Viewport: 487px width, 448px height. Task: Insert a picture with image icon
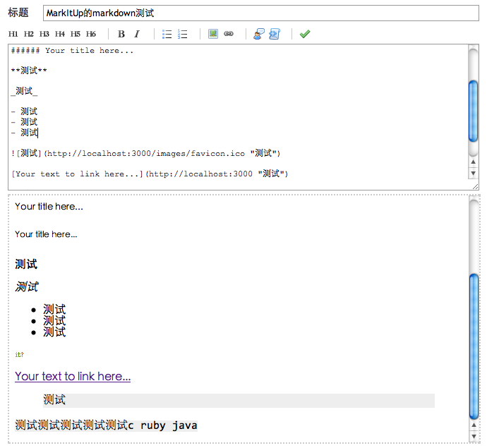[213, 34]
